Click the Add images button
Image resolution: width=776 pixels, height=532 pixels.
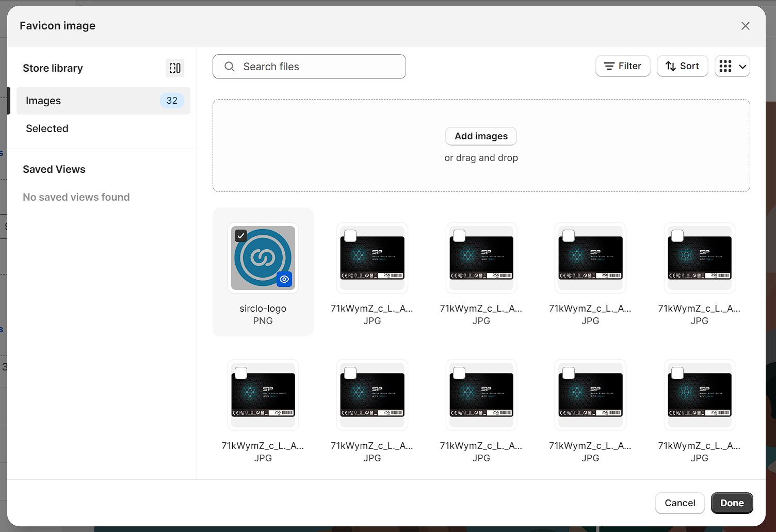click(481, 136)
